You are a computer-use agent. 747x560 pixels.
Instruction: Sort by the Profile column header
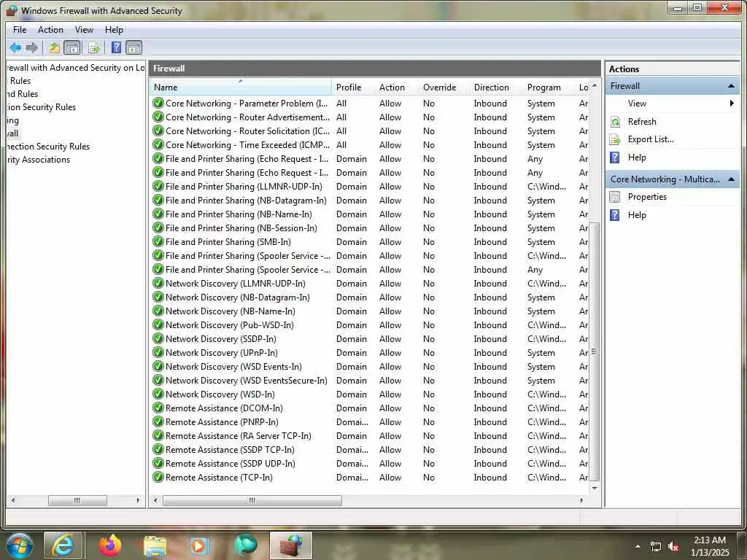353,87
